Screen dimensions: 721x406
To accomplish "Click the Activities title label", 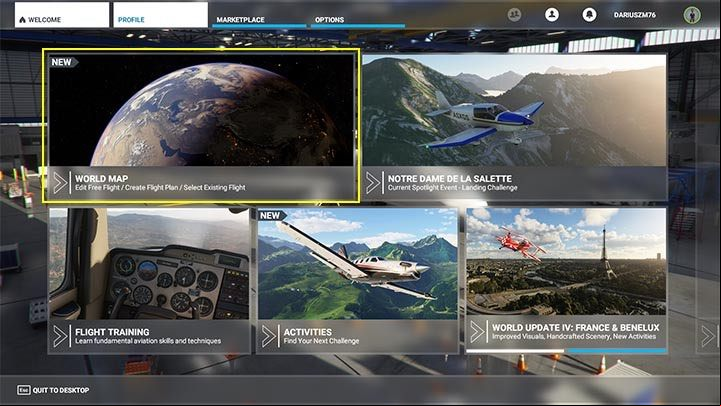I will pos(308,332).
